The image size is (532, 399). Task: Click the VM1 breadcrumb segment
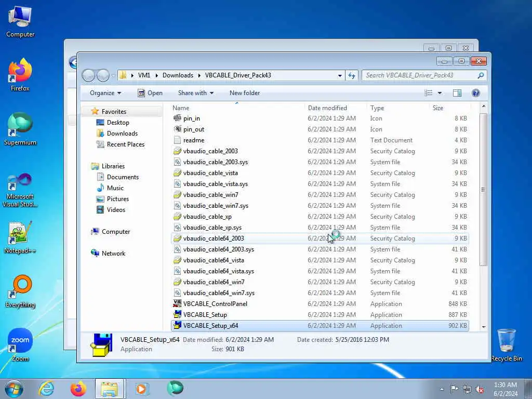point(144,75)
